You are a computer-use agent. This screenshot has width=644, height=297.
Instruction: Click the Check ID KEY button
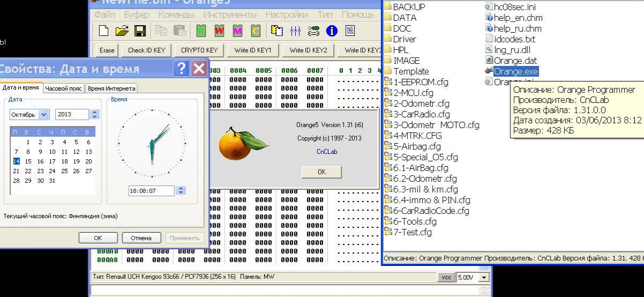coord(147,50)
